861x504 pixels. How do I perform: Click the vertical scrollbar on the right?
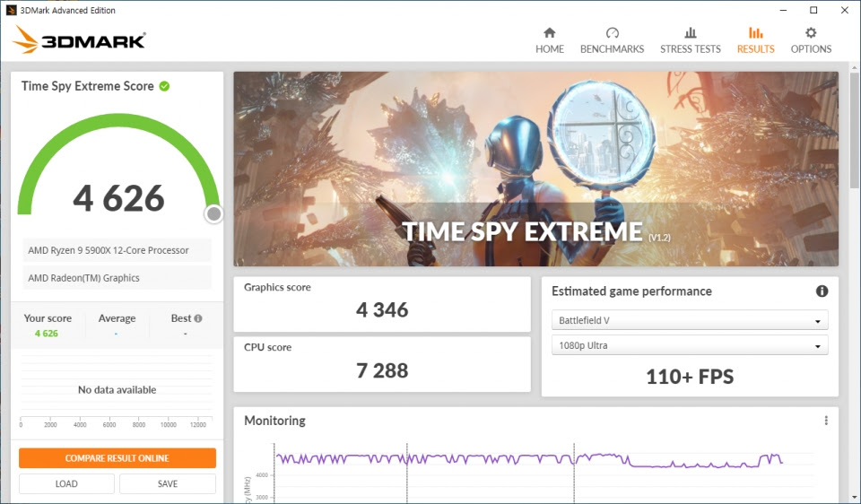[855, 132]
